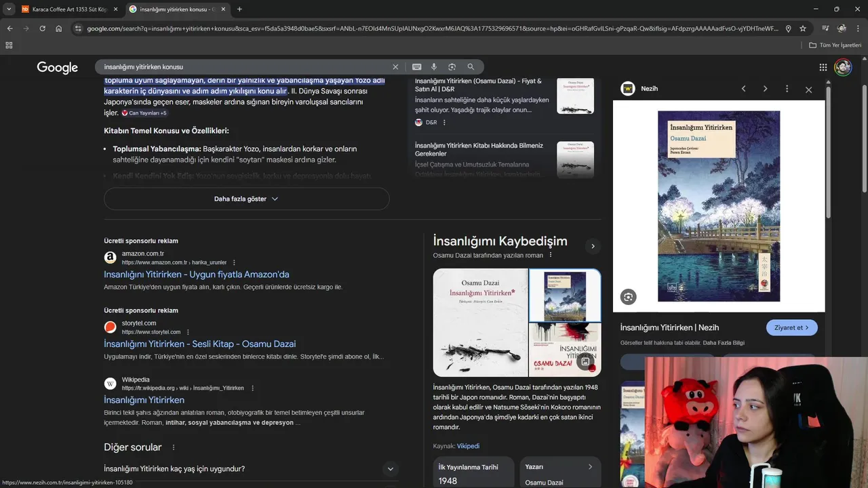This screenshot has width=868, height=488.
Task: Open the site information icon beside the URL
Action: coord(78,28)
